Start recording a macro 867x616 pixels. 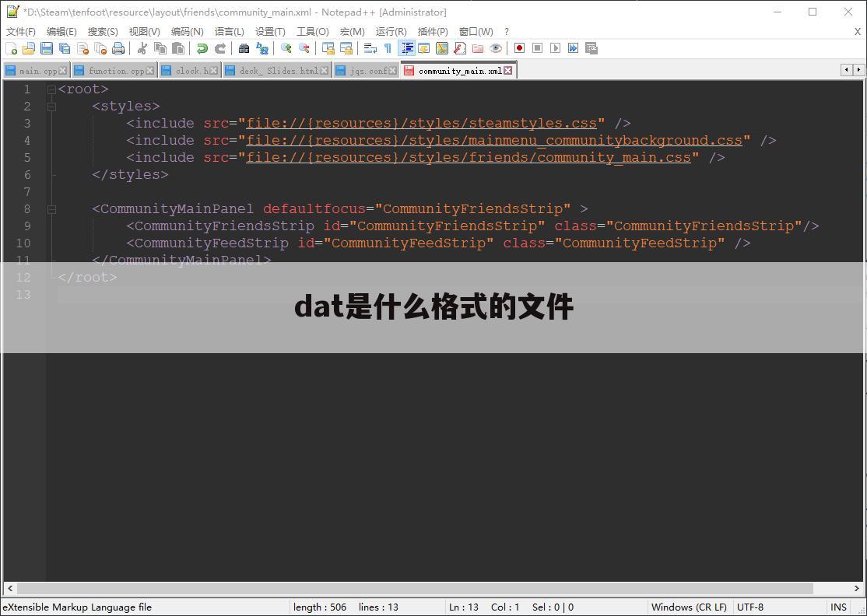(518, 48)
